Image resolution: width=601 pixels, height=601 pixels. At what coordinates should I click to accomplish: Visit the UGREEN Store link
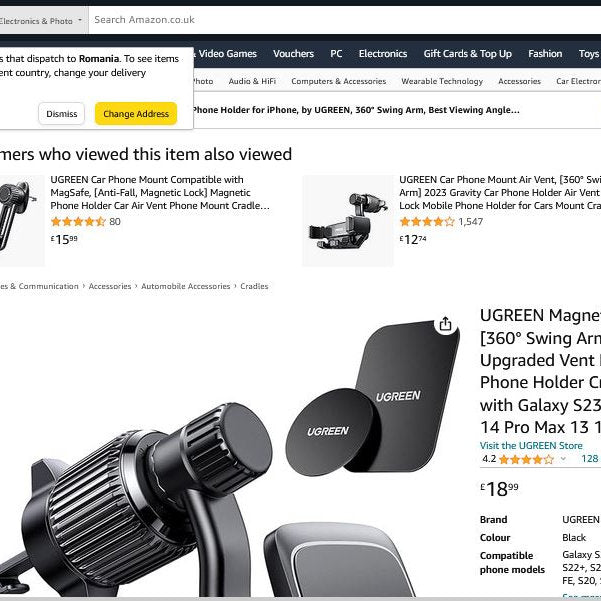pyautogui.click(x=531, y=445)
